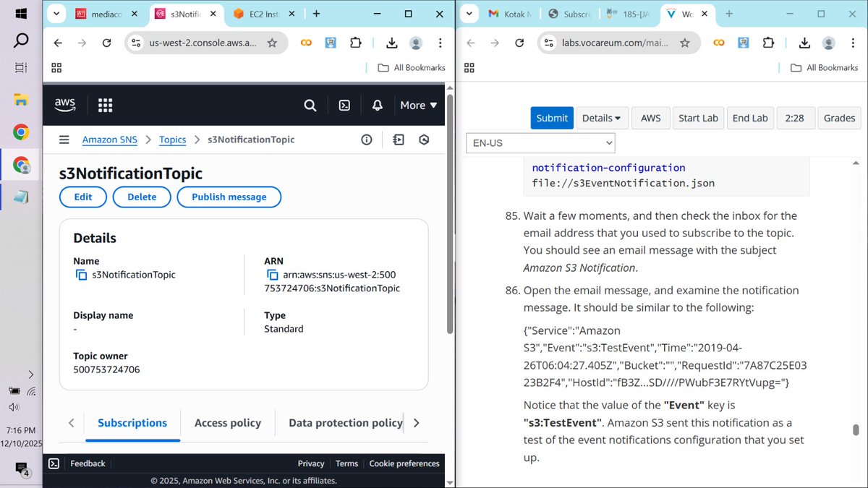This screenshot has height=488, width=868.
Task: Open the Chrome menu in the AWS window
Action: coord(439,43)
